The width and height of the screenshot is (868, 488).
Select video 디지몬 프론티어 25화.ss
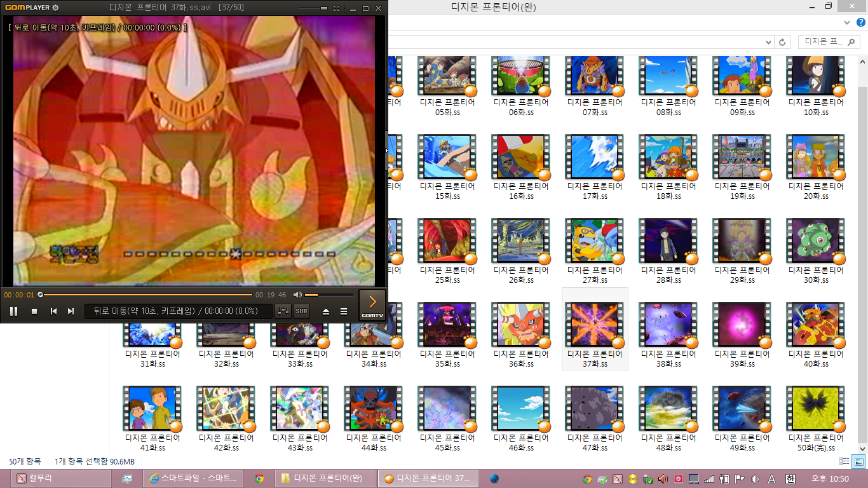click(x=447, y=251)
